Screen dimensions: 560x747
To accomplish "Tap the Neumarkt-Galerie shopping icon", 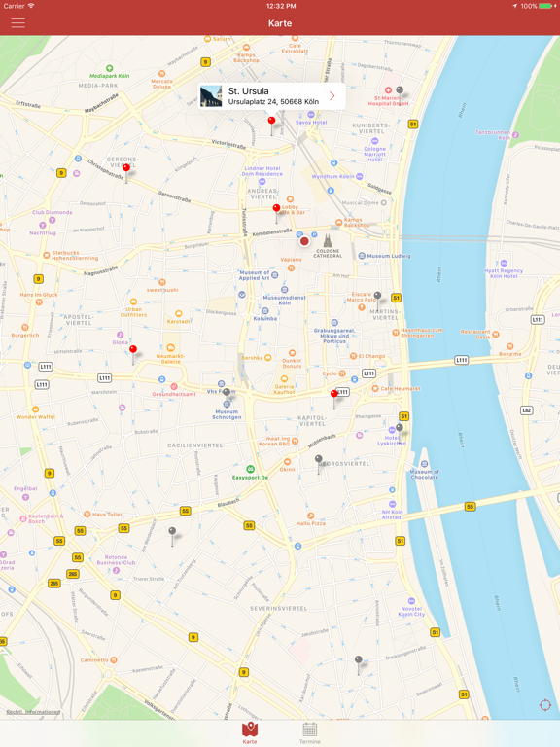I will click(x=170, y=348).
